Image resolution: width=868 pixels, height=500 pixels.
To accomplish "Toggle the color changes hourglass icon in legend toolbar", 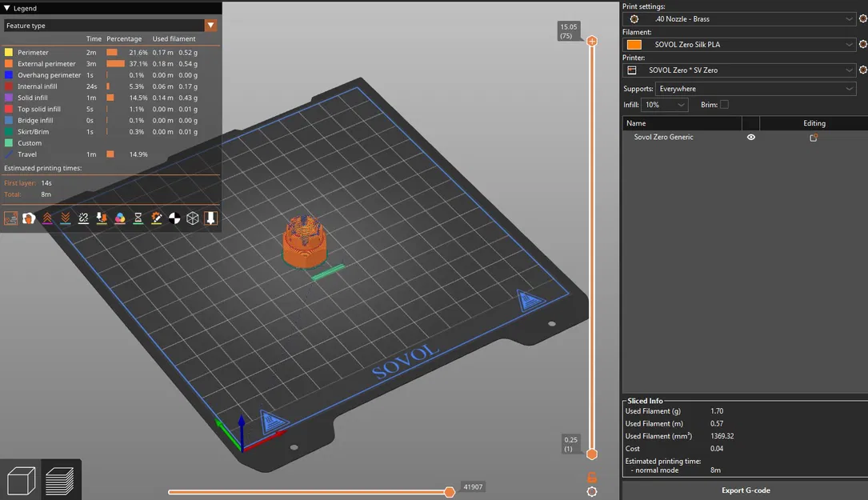I will click(138, 218).
